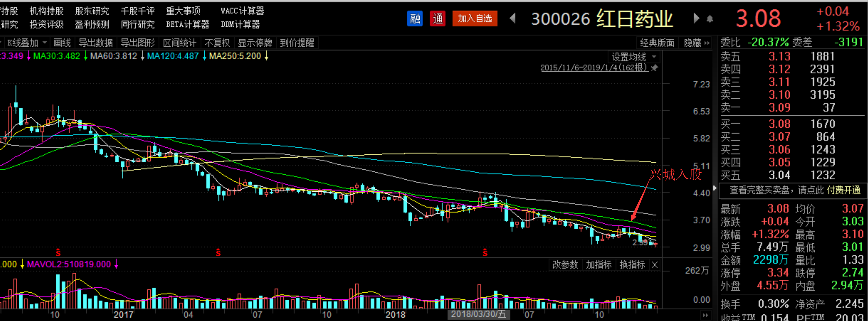Toggle 区间统计 range statistics mode
The height and width of the screenshot is (321, 868).
[x=179, y=43]
